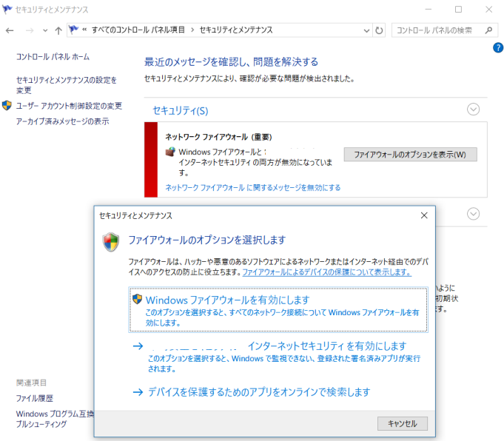Click shield icon beside Windows firewall option

coord(137,299)
